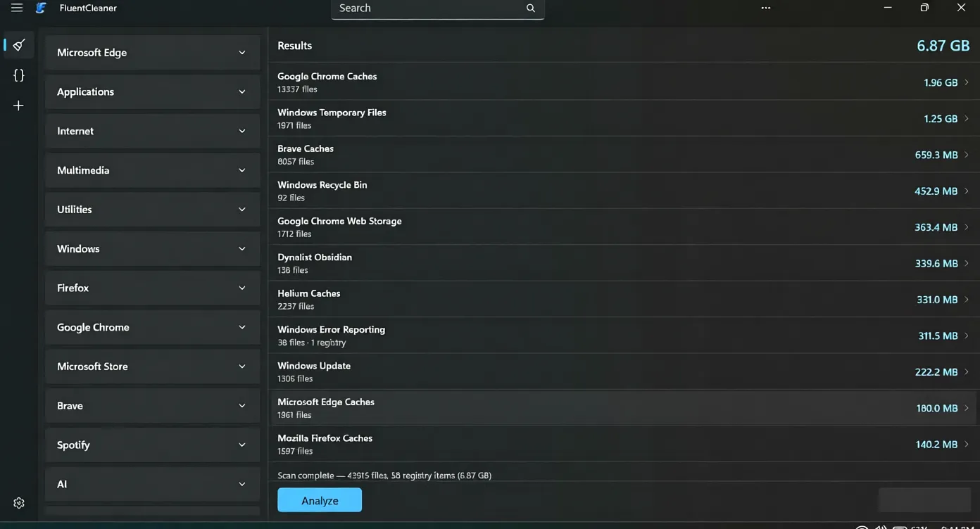Select the Brave Caches result title

(306, 148)
